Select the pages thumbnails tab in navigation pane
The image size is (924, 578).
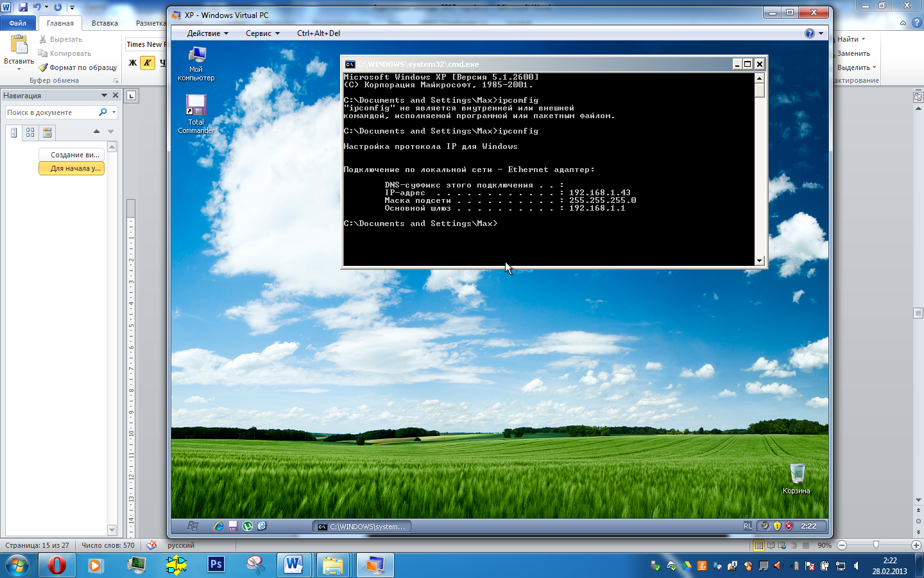[x=30, y=132]
